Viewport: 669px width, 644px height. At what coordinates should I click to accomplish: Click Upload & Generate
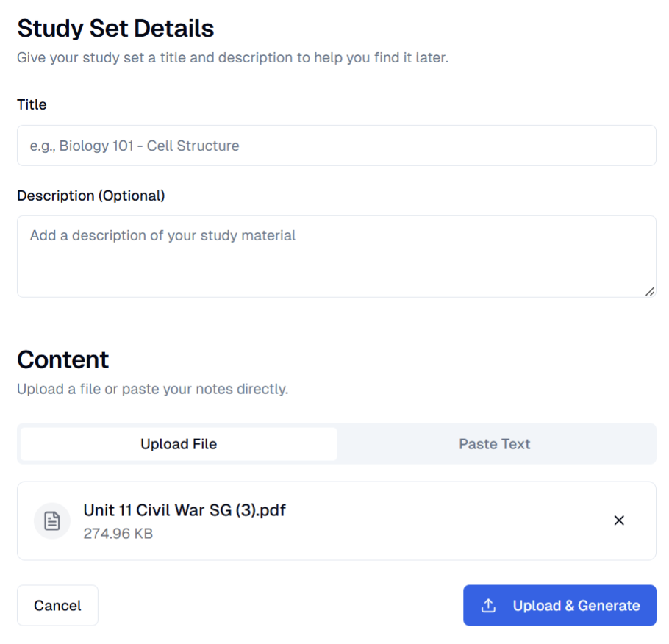(559, 605)
